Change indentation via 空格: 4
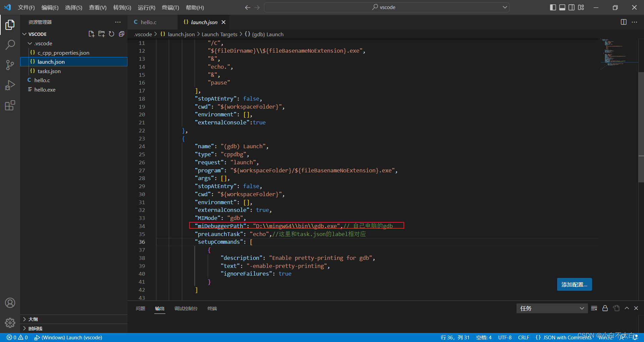This screenshot has height=342, width=644. pyautogui.click(x=484, y=337)
